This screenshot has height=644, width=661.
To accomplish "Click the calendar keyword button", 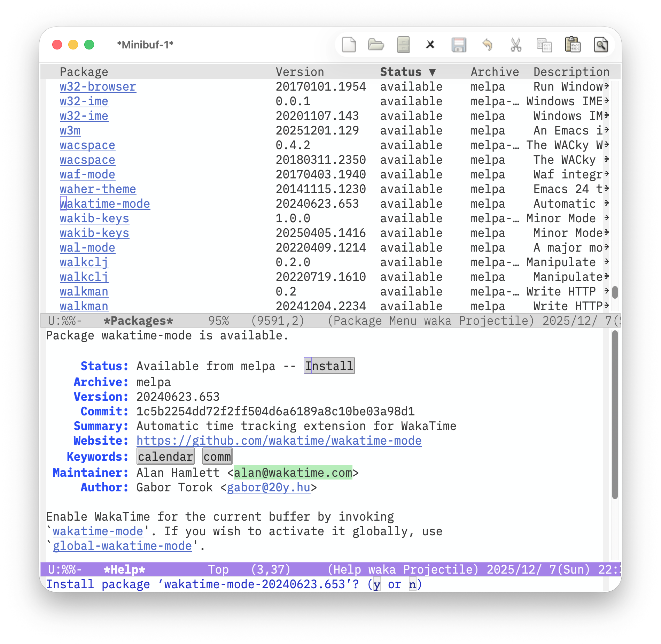I will (x=165, y=457).
